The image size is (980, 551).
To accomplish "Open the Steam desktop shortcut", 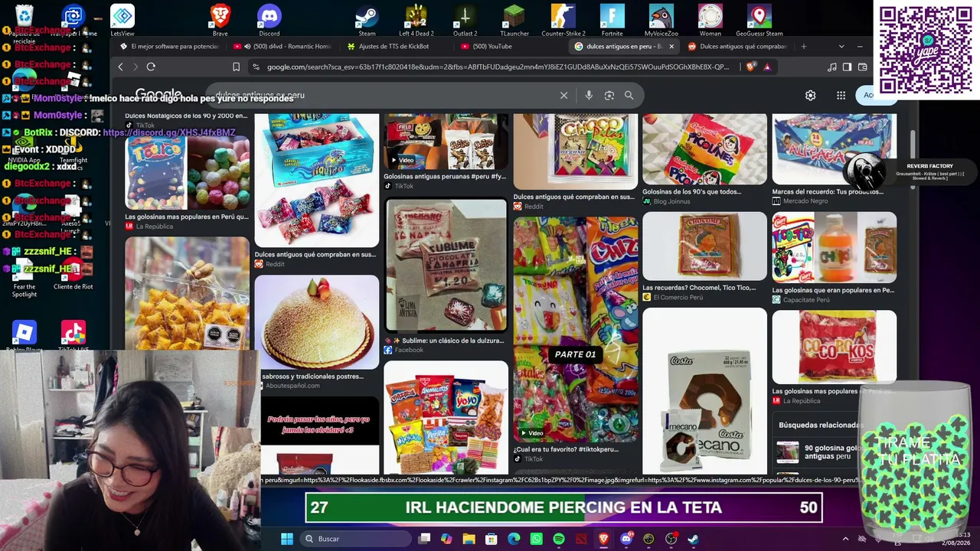I will 367,19.
